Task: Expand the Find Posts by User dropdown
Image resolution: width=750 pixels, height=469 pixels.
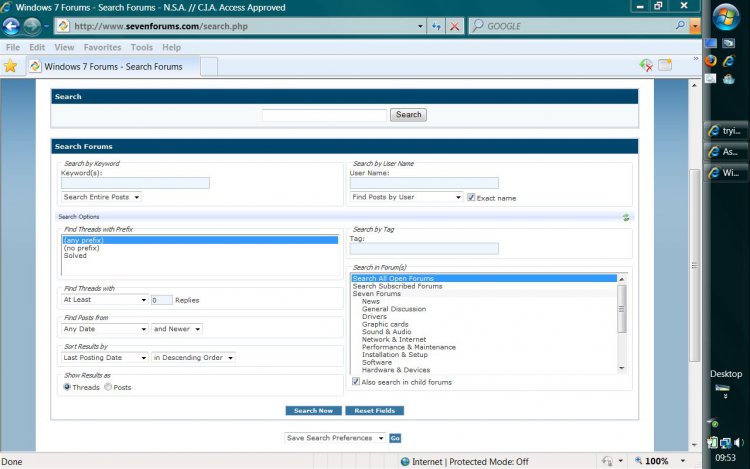Action: (x=406, y=197)
